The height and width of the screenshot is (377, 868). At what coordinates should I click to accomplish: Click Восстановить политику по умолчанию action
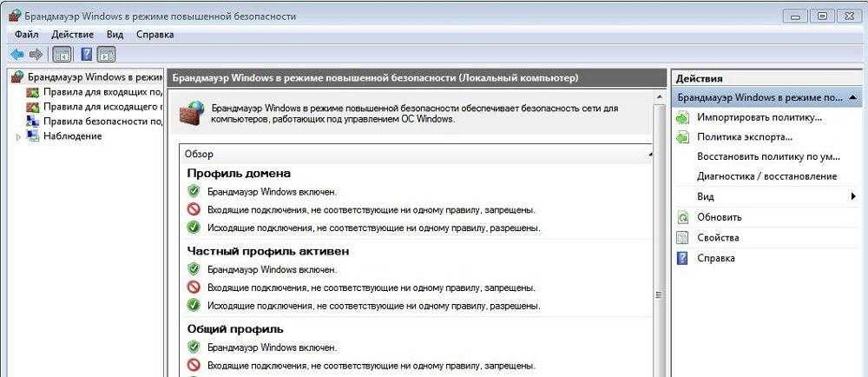(768, 157)
